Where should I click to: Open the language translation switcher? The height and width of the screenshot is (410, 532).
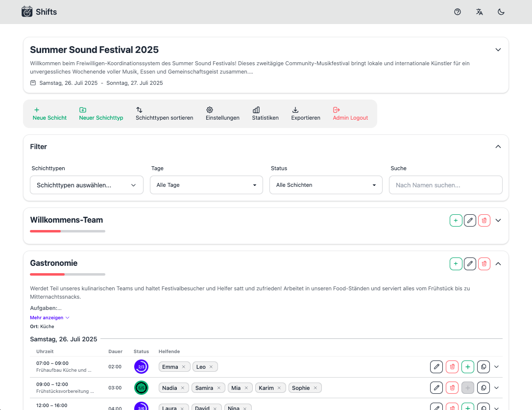[479, 12]
